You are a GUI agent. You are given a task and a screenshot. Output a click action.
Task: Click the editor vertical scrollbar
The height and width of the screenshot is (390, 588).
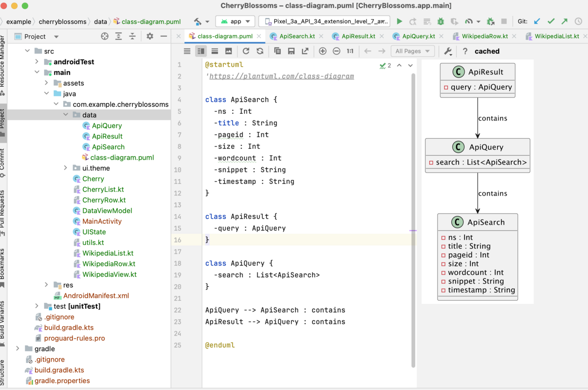coord(413,220)
